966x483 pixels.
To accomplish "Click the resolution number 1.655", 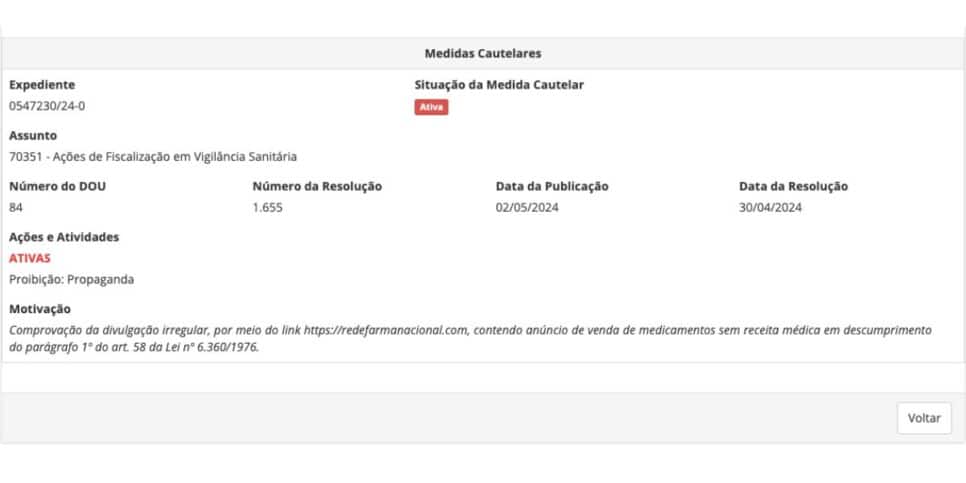I will coord(268,208).
